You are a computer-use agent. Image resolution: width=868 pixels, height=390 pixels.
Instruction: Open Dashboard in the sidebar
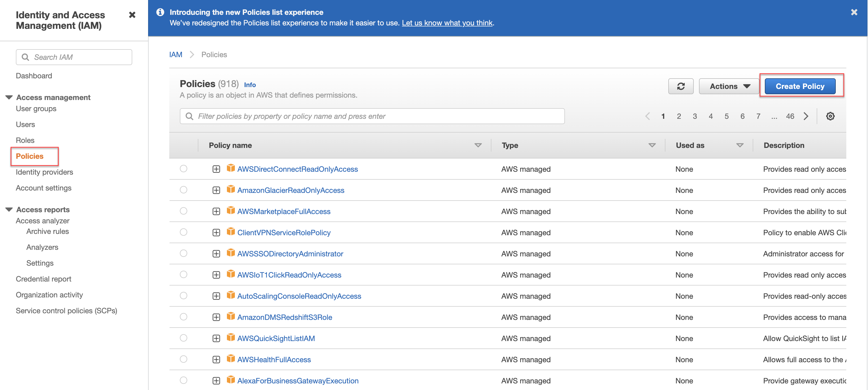[x=34, y=76]
